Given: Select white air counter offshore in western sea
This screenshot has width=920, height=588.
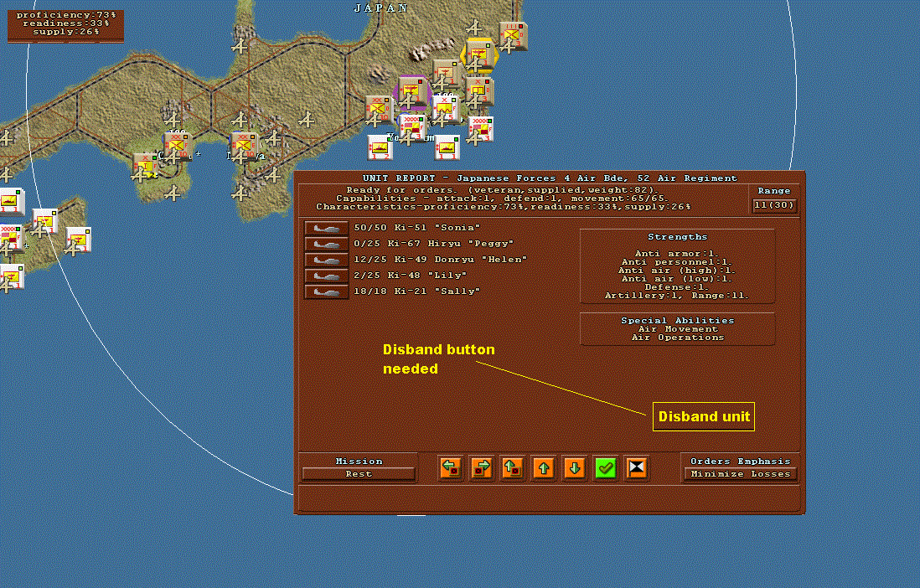Looking at the screenshot, I should [79, 240].
